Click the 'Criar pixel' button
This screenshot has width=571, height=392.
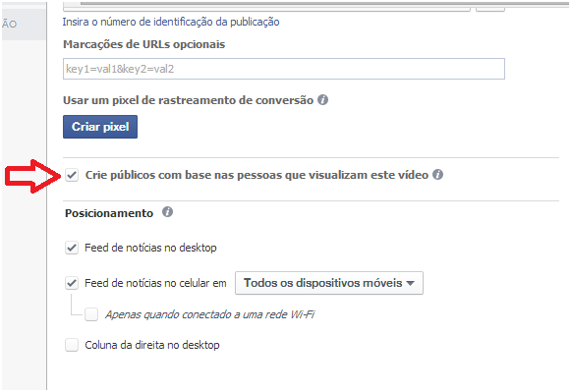[x=100, y=127]
